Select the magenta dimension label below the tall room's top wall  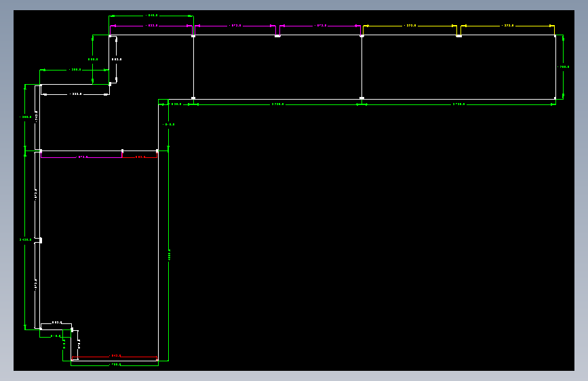(82, 157)
